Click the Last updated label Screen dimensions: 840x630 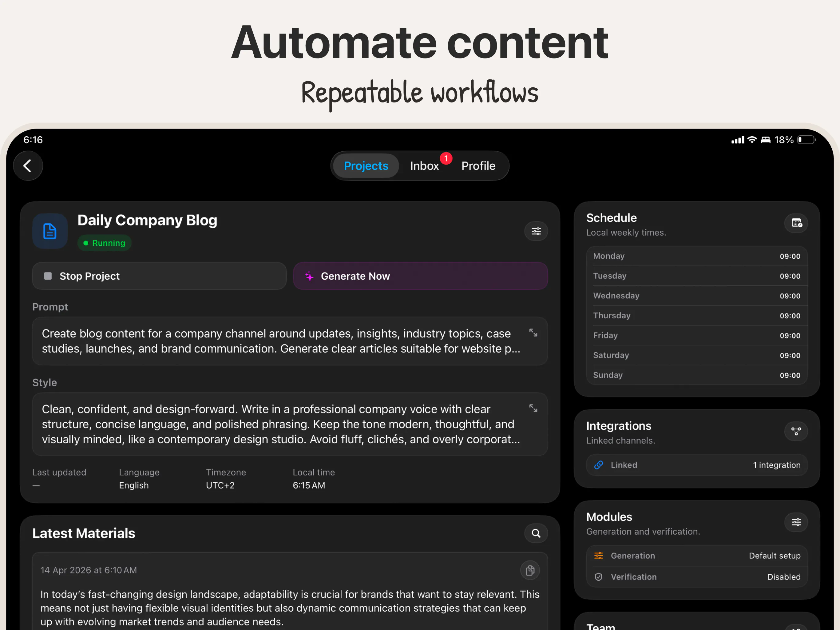[59, 472]
